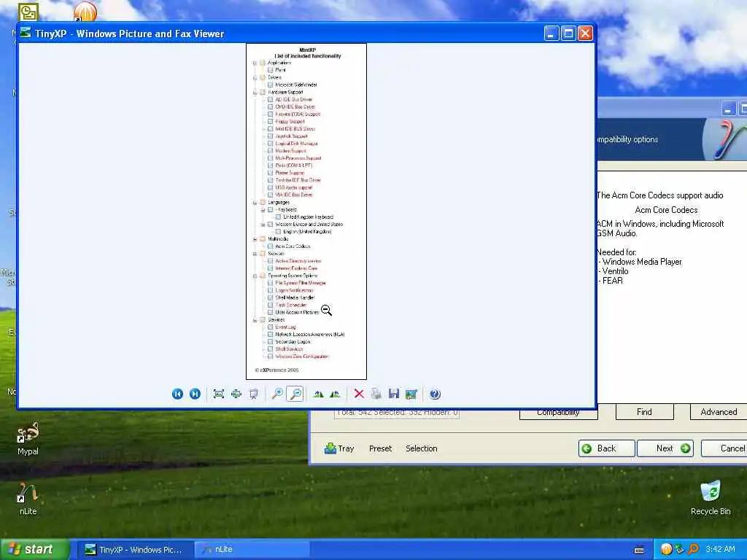Click the 'FEAR' line in nLite description
Viewport: 747px width, 560px height.
click(x=611, y=281)
